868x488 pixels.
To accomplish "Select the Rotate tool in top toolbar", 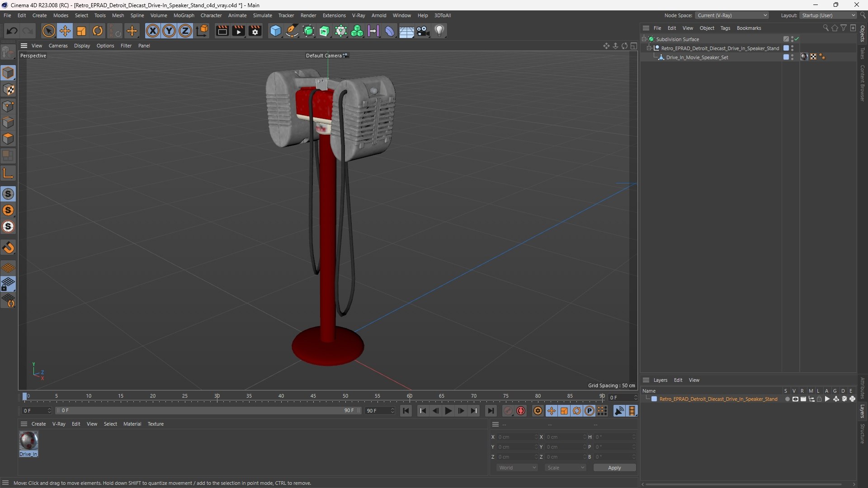I will point(98,31).
